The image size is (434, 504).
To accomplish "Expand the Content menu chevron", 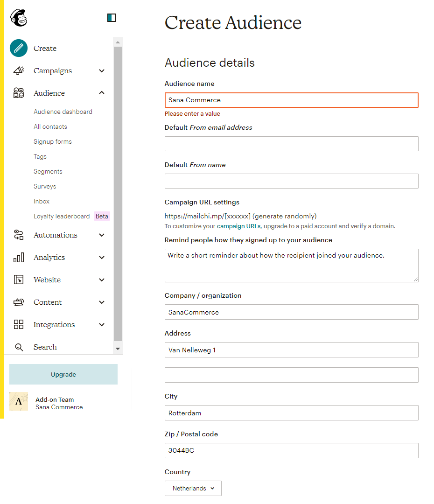I will (x=102, y=302).
